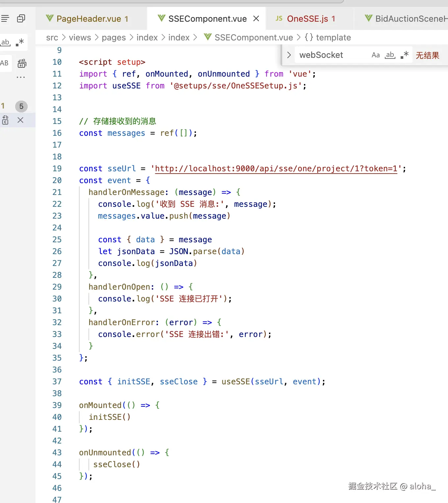Open the template breadcrumb dropdown

328,37
